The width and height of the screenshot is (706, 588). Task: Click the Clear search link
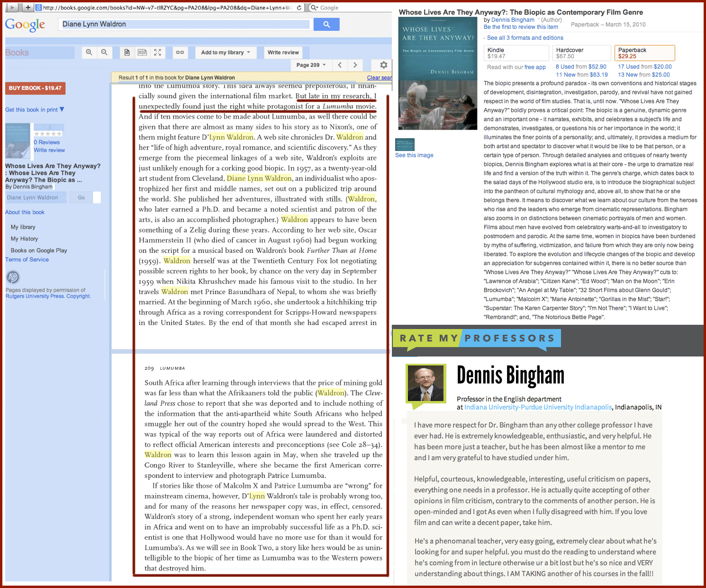379,78
